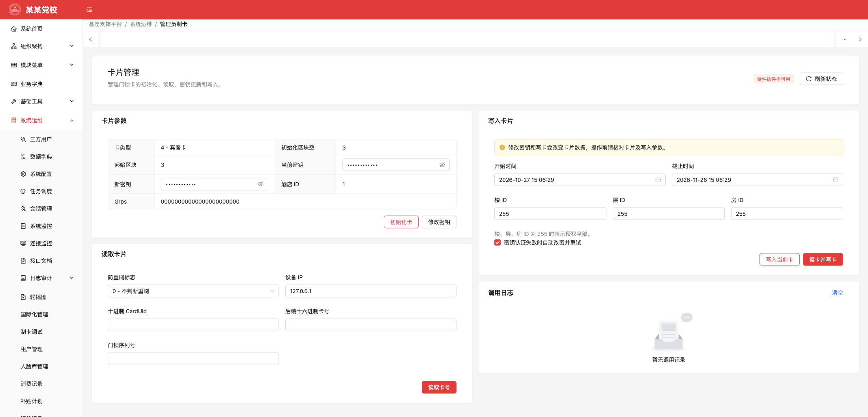This screenshot has height=417, width=868.
Task: Click the red icon beside 系统运维
Action: pyautogui.click(x=14, y=120)
